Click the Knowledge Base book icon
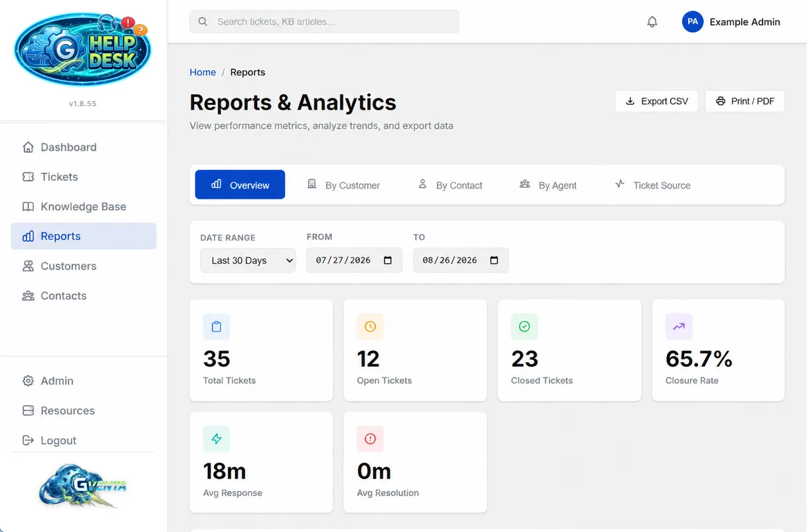The height and width of the screenshot is (532, 807). [28, 207]
